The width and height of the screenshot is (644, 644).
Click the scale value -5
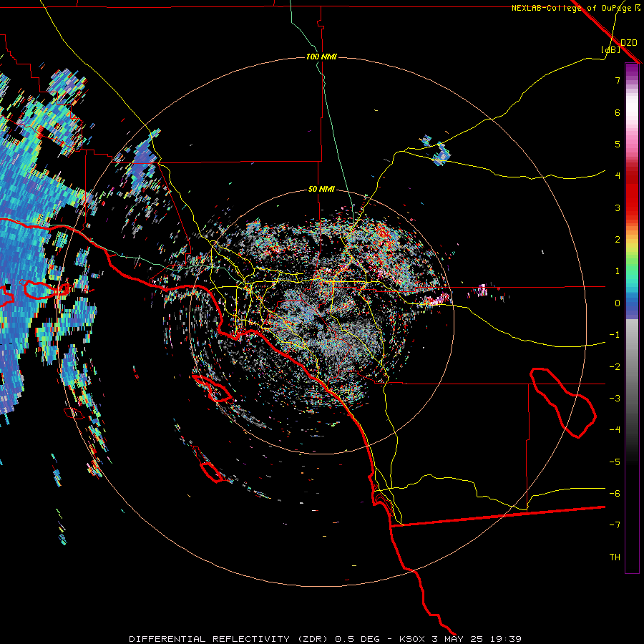[615, 462]
